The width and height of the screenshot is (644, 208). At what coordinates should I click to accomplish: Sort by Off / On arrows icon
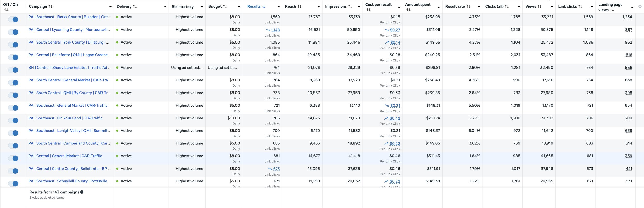pos(6,10)
